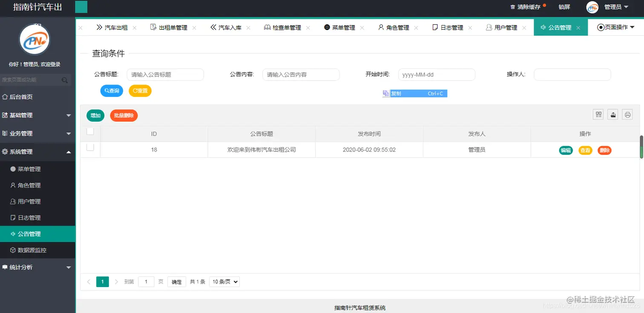Click the administrator avatar in the header

point(592,7)
